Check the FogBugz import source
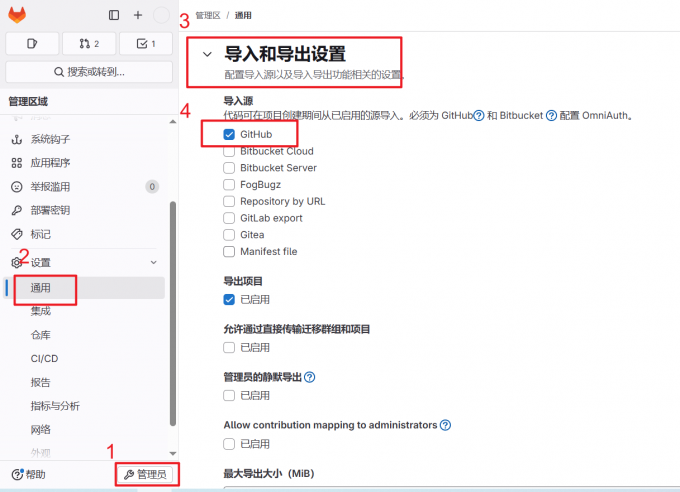Viewport: 680px width, 492px height. point(229,185)
